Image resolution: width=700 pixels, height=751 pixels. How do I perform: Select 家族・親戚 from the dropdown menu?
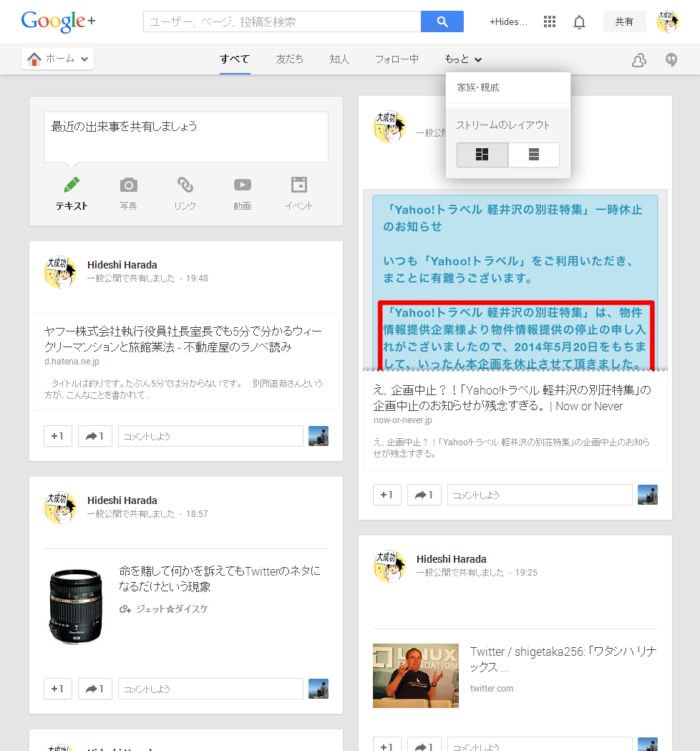coord(478,87)
